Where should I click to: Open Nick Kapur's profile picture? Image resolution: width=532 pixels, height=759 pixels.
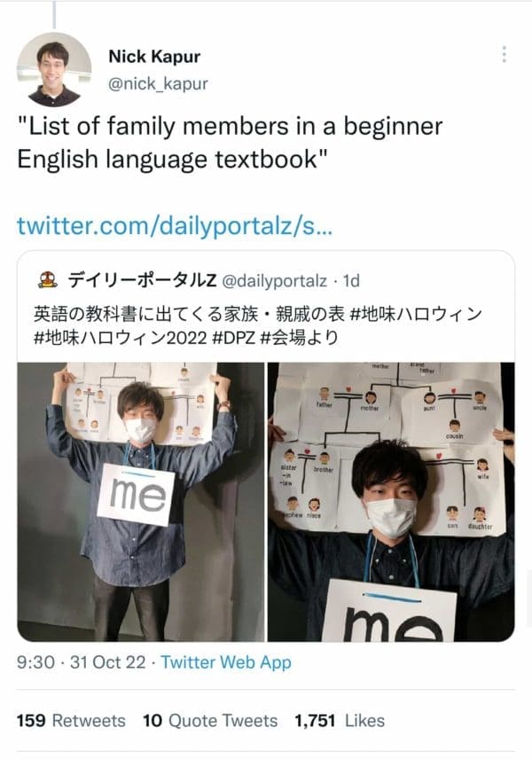[54, 69]
